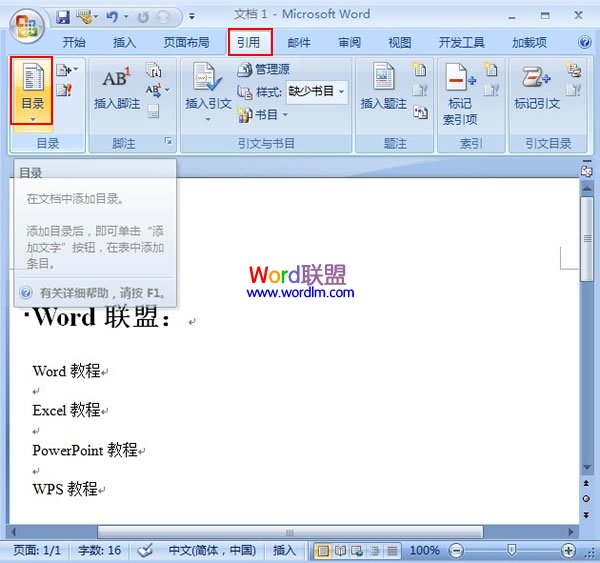The width and height of the screenshot is (600, 563).
Task: Click the Update Table icon with exclamation
Action: [x=64, y=90]
